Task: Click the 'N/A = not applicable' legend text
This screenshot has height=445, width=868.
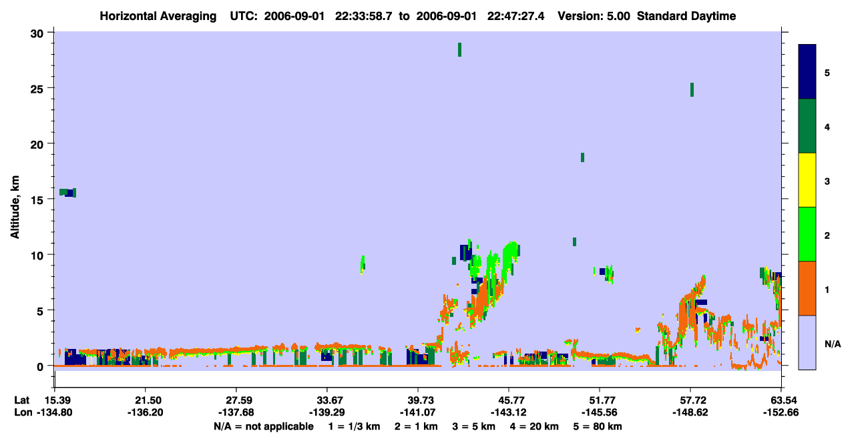Action: [x=263, y=426]
